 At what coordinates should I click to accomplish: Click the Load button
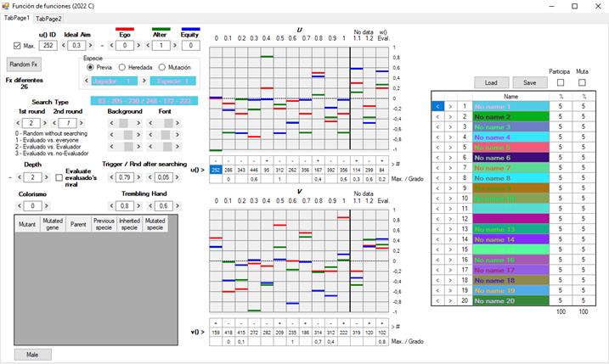coord(491,83)
